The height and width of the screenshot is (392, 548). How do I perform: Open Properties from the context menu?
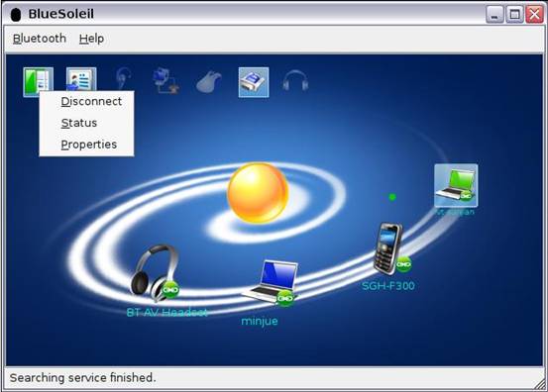(x=89, y=145)
